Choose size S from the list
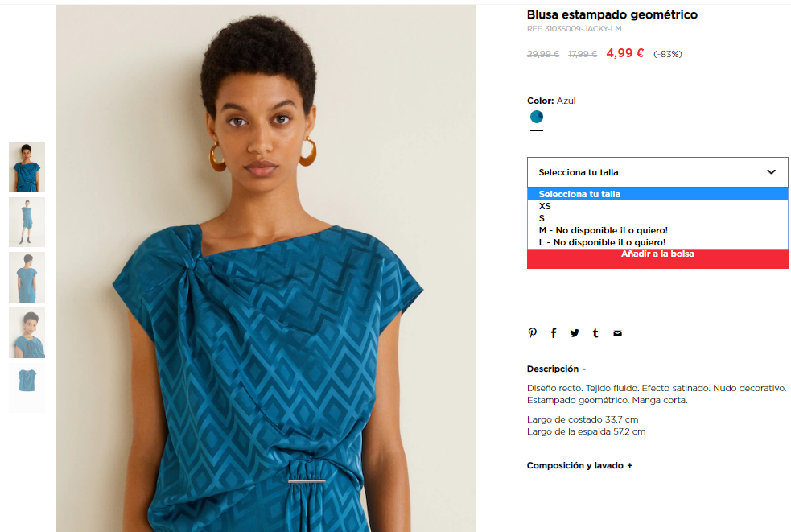This screenshot has width=791, height=532. pyautogui.click(x=657, y=218)
